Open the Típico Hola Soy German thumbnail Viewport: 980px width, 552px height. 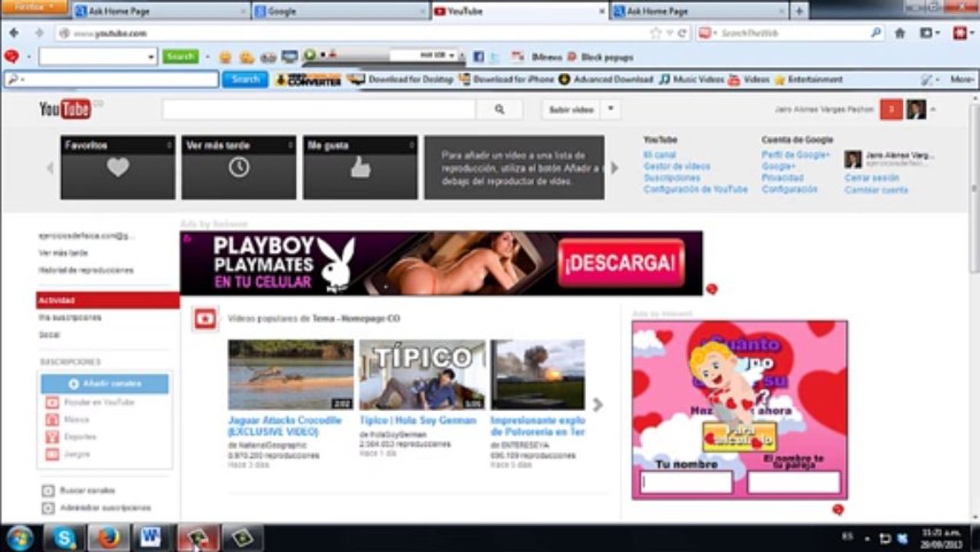(422, 375)
